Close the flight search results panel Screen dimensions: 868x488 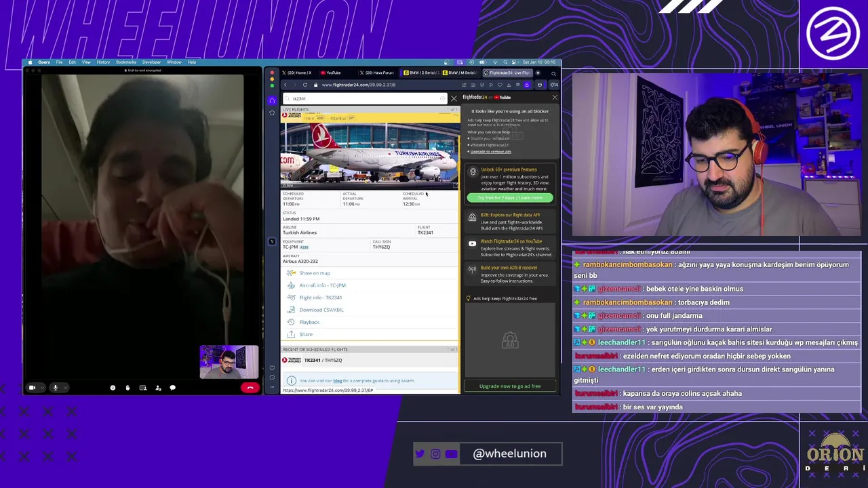coord(454,99)
